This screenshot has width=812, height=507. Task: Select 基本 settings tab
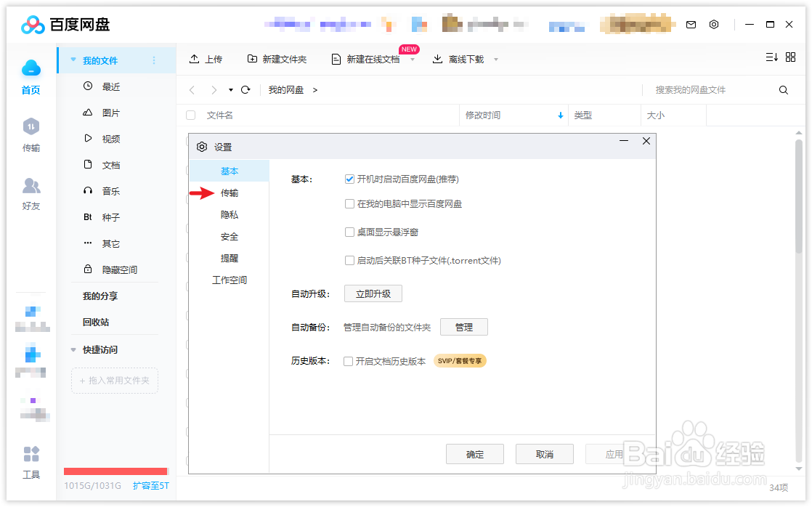click(230, 171)
